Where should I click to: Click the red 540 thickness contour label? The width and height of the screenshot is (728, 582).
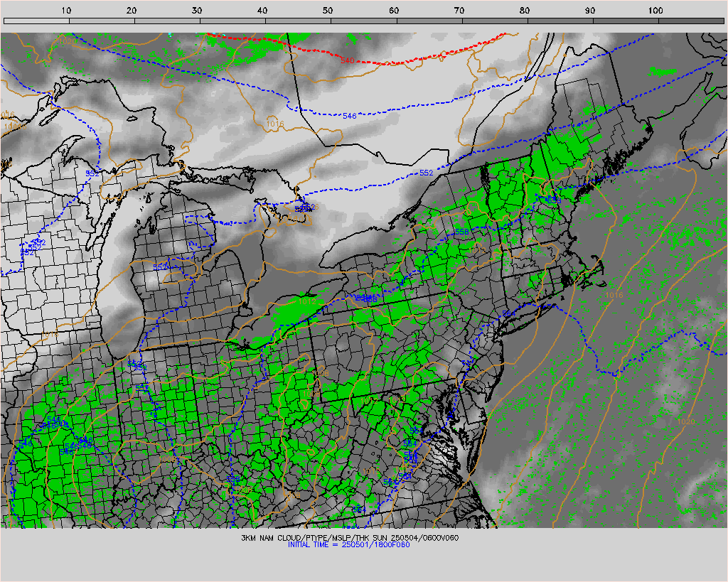[x=347, y=61]
